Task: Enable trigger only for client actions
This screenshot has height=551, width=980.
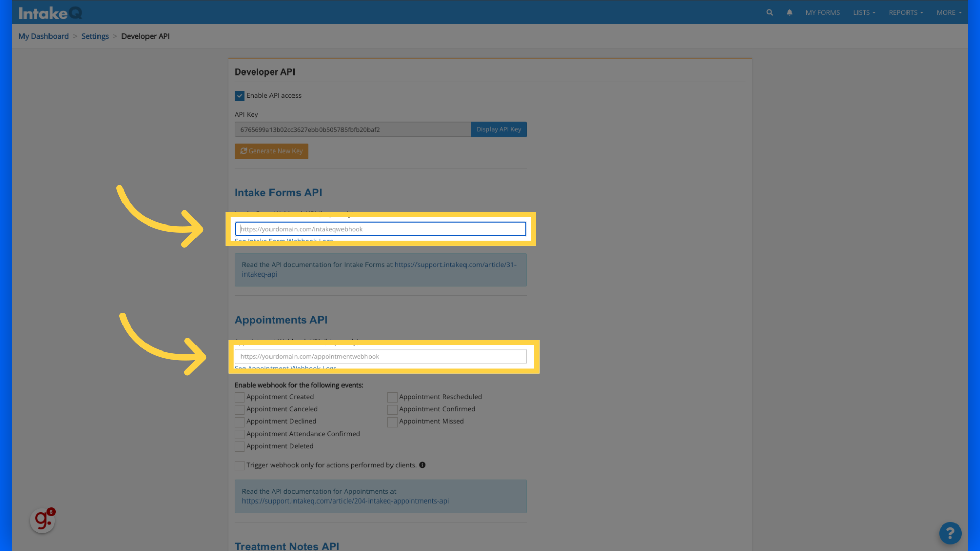Action: point(239,465)
